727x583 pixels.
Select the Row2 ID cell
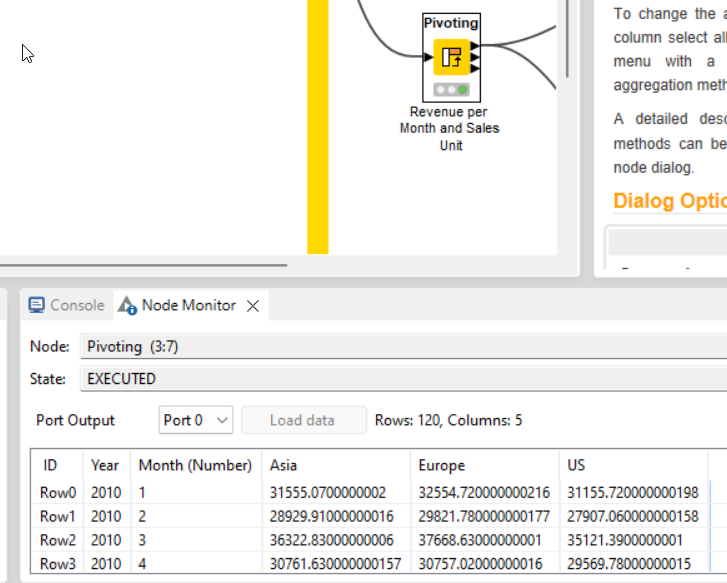[x=58, y=540]
